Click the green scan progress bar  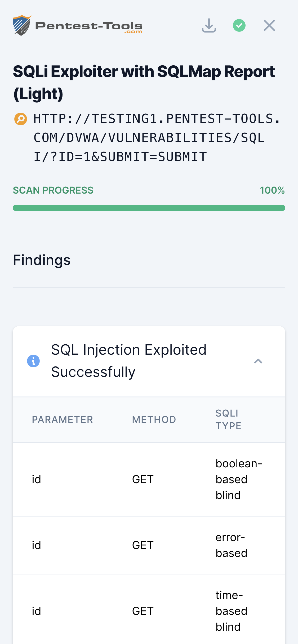coord(149,208)
